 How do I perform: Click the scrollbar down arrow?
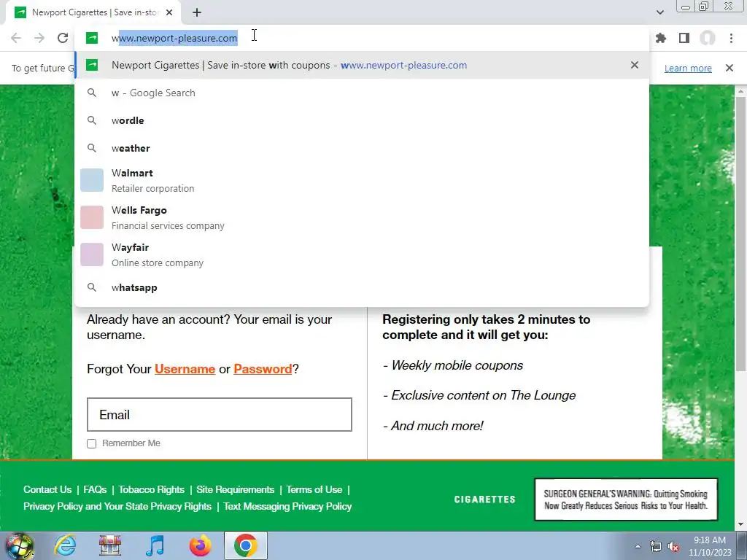coord(741,525)
